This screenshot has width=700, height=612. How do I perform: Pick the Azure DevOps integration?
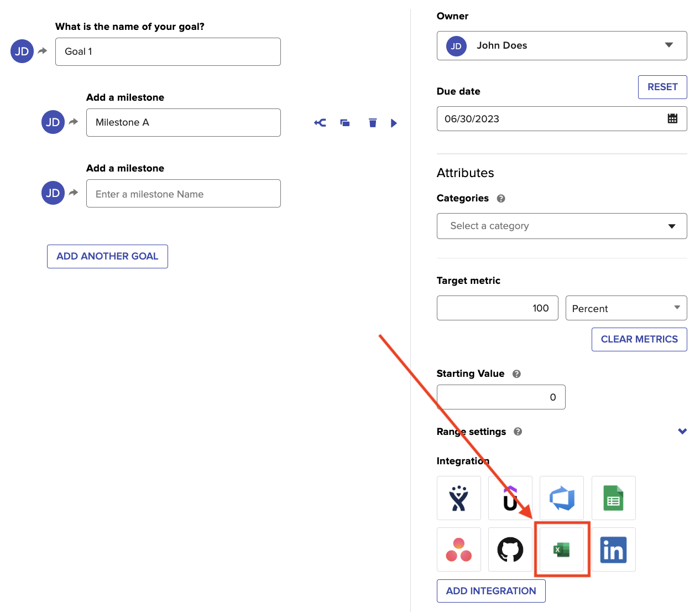[562, 497]
